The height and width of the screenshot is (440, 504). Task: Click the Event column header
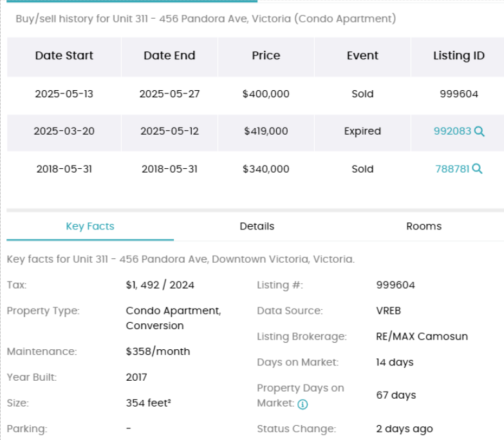pyautogui.click(x=362, y=56)
